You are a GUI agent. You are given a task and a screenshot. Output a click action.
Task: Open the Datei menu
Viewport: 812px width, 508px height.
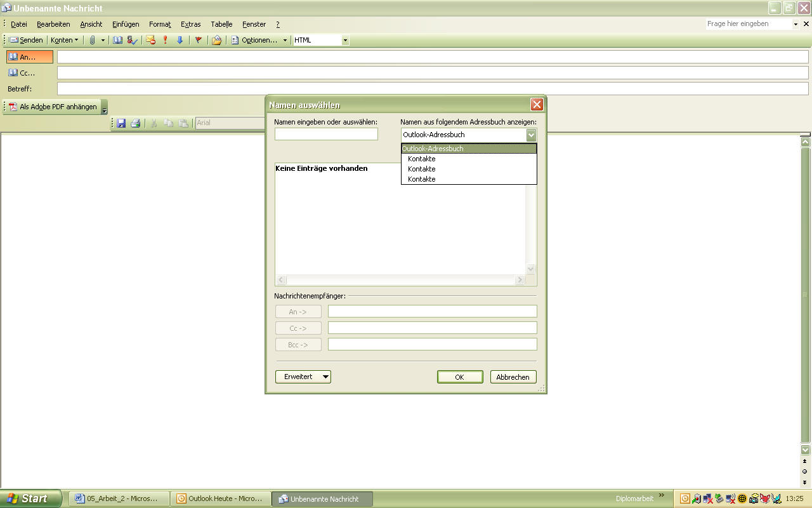[19, 24]
